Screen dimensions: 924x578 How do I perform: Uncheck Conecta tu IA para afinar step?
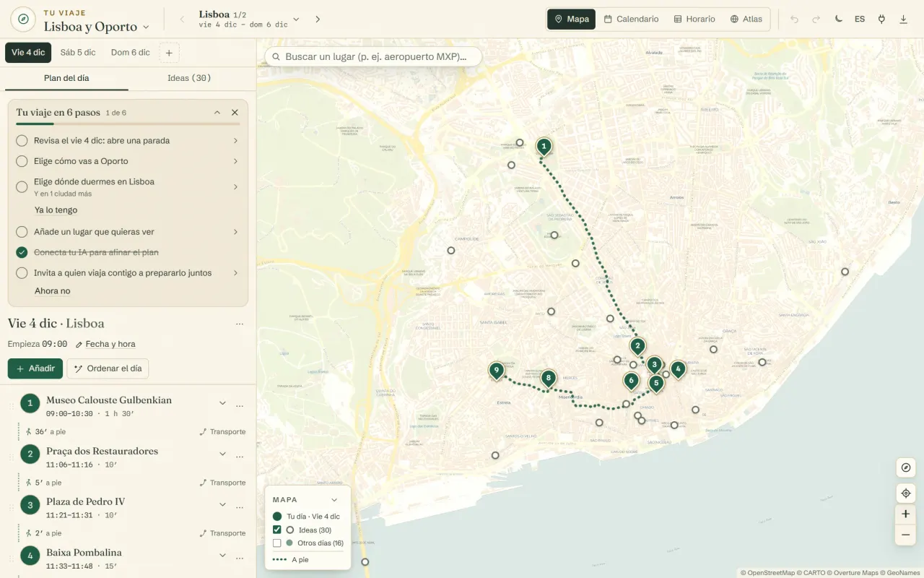[x=22, y=252]
